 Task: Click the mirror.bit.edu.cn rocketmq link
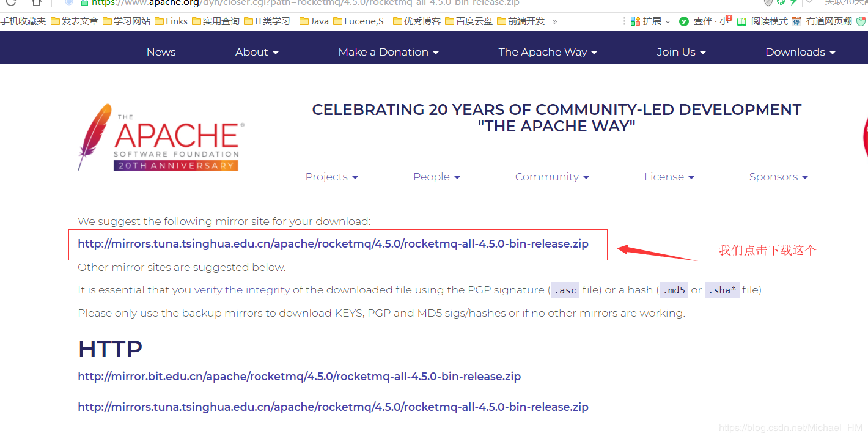click(299, 377)
